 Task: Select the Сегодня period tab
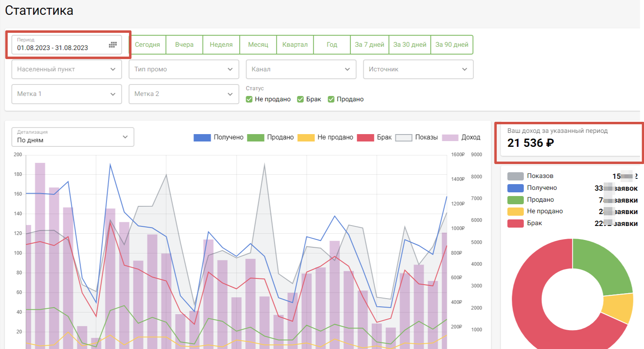[x=148, y=45]
